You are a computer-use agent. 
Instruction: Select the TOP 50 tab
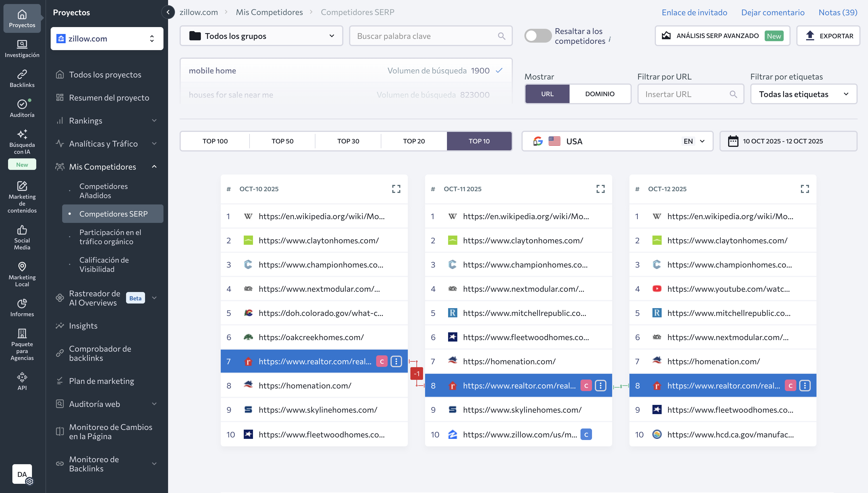[282, 141]
